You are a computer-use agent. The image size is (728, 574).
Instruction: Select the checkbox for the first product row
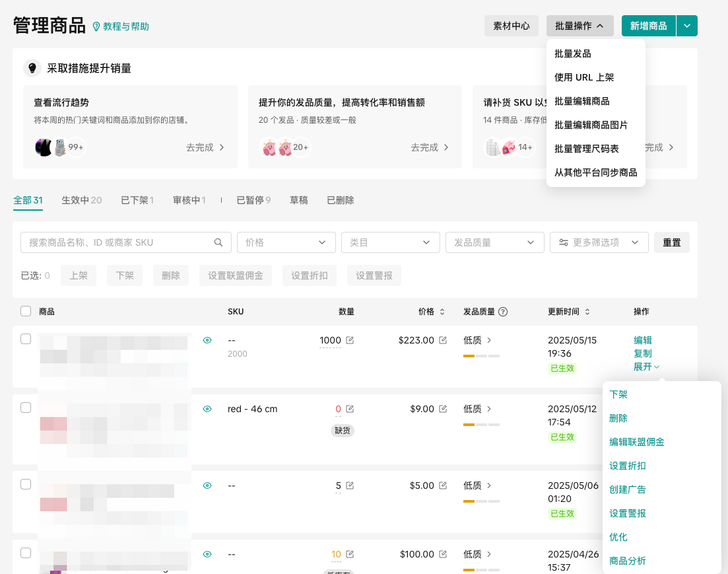26,339
